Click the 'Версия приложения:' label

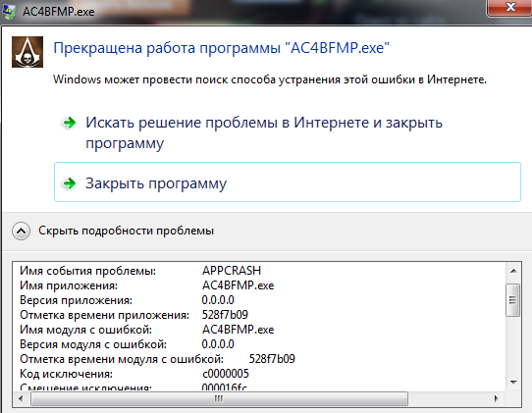[76, 300]
